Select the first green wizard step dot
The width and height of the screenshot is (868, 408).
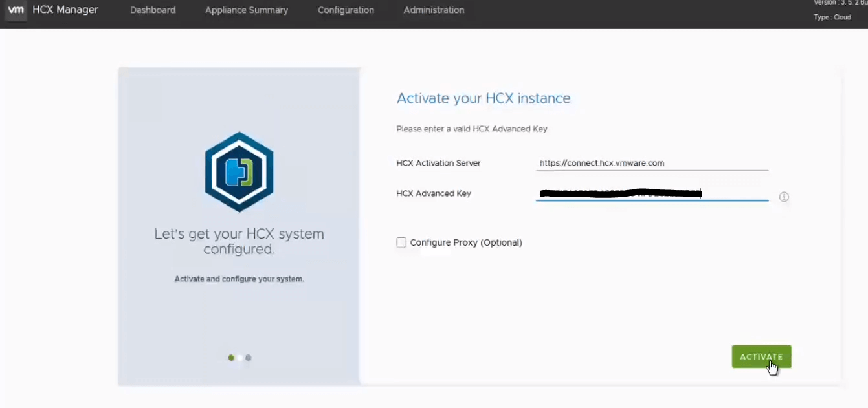click(231, 358)
